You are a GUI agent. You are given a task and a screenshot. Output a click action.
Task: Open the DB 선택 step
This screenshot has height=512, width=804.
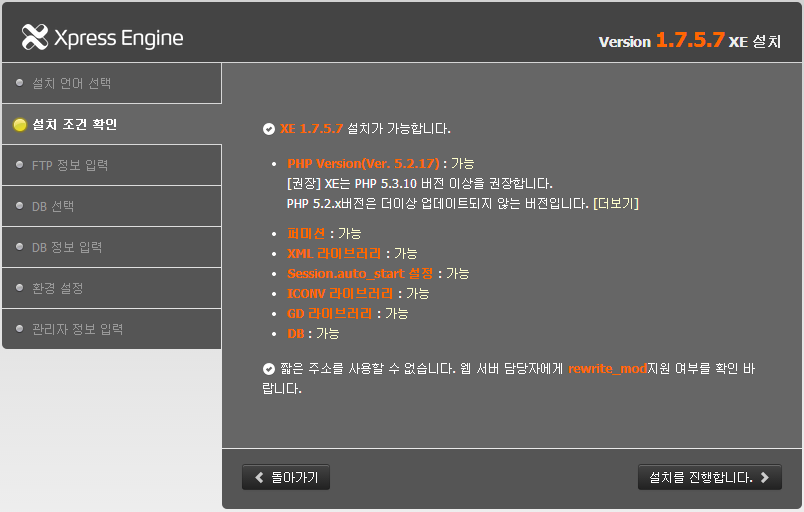click(x=112, y=206)
